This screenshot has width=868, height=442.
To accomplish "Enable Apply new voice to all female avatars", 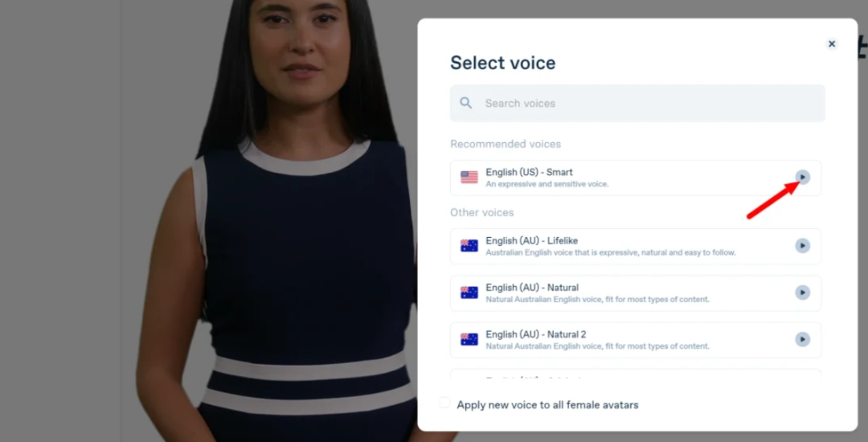I will [x=444, y=403].
